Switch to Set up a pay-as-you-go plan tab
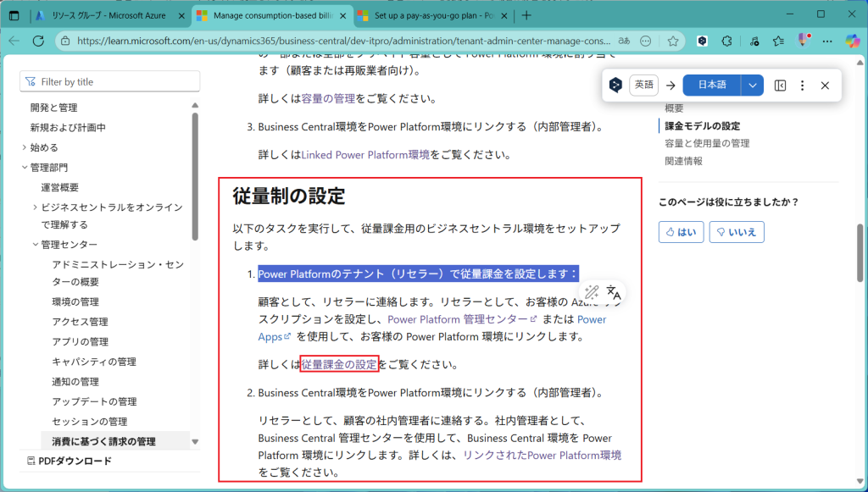The image size is (868, 492). (x=433, y=15)
